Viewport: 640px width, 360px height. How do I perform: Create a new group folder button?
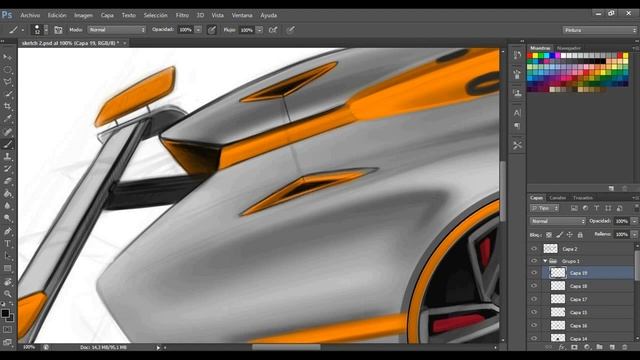pyautogui.click(x=599, y=347)
